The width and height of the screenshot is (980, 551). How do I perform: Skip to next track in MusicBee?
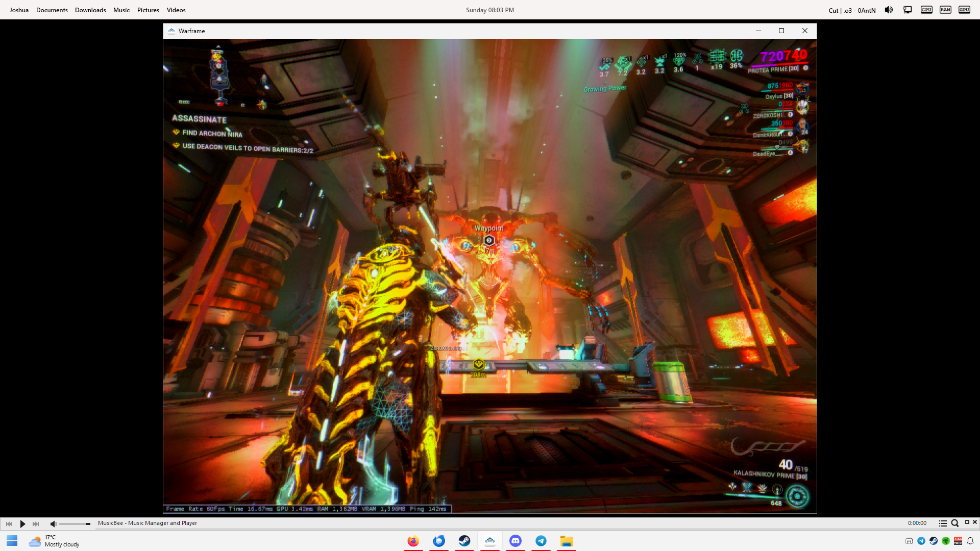click(x=36, y=523)
